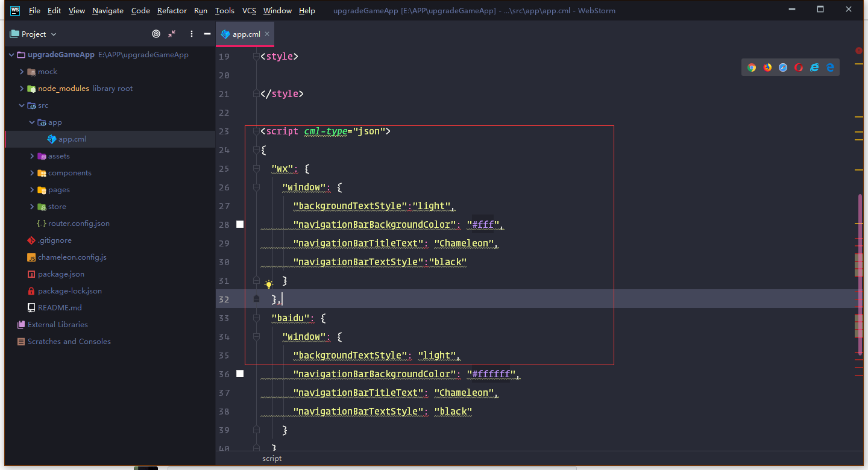The width and height of the screenshot is (868, 470).
Task: Click the WebStorm logo icon in title bar
Action: [14, 10]
